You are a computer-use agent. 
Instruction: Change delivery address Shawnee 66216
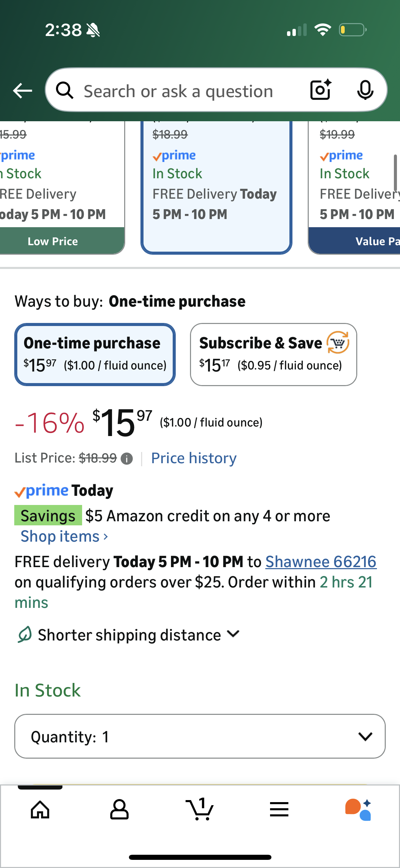[321, 562]
